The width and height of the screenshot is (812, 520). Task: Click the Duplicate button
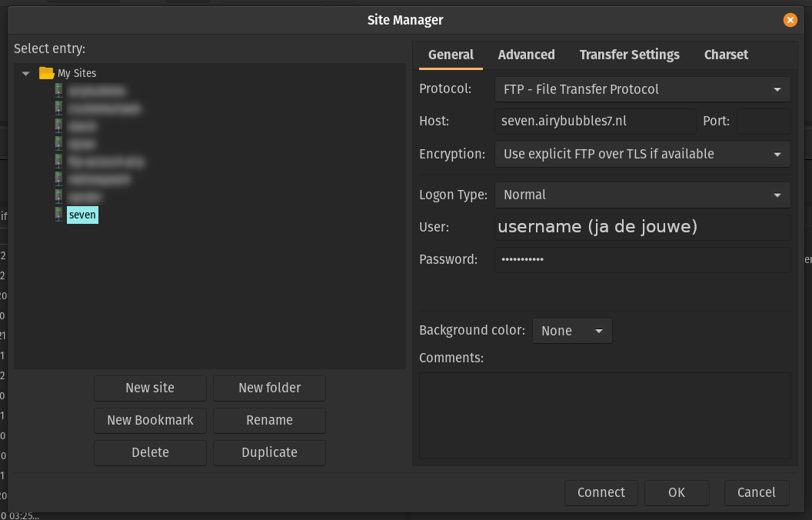click(x=269, y=452)
